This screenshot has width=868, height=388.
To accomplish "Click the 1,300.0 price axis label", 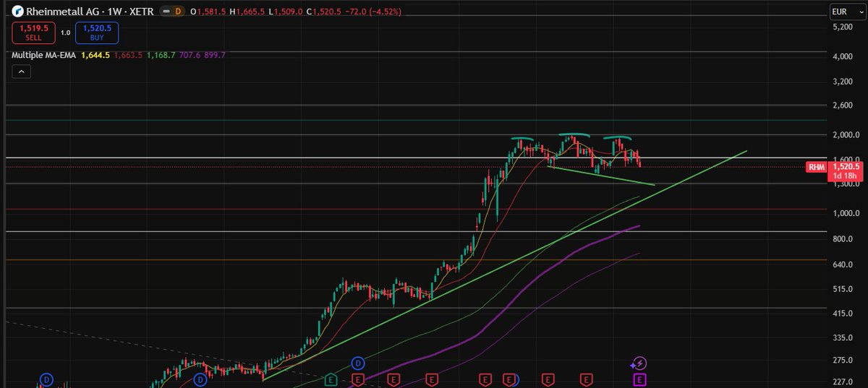I will [x=846, y=184].
